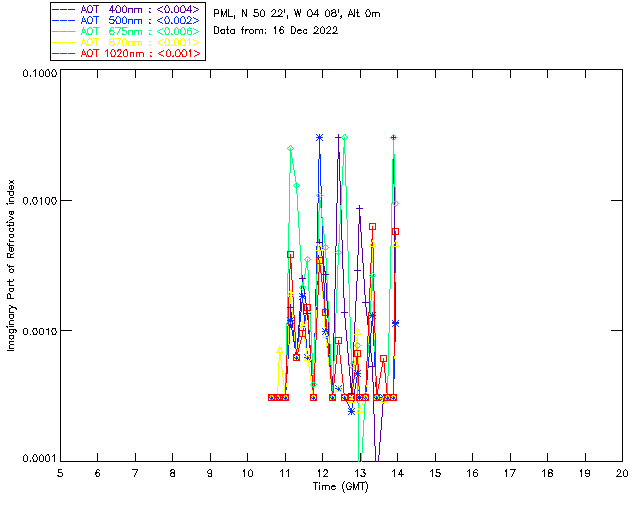Click x-axis tick label 14
Screen dimensions: 640x512
(x=398, y=473)
